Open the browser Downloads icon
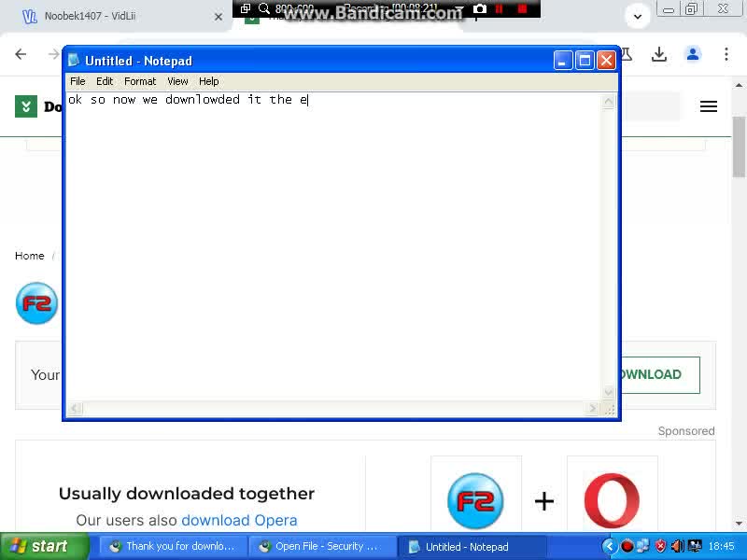Image resolution: width=747 pixels, height=560 pixels. click(659, 54)
